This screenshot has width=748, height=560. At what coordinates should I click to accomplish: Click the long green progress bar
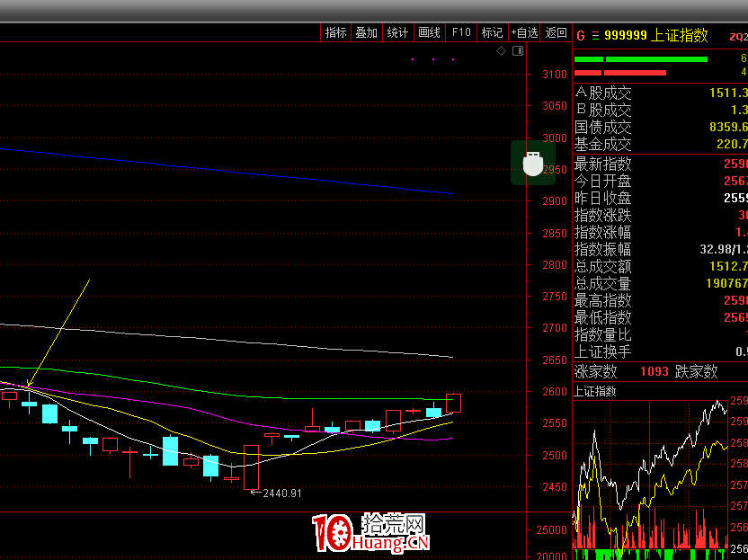[x=656, y=59]
